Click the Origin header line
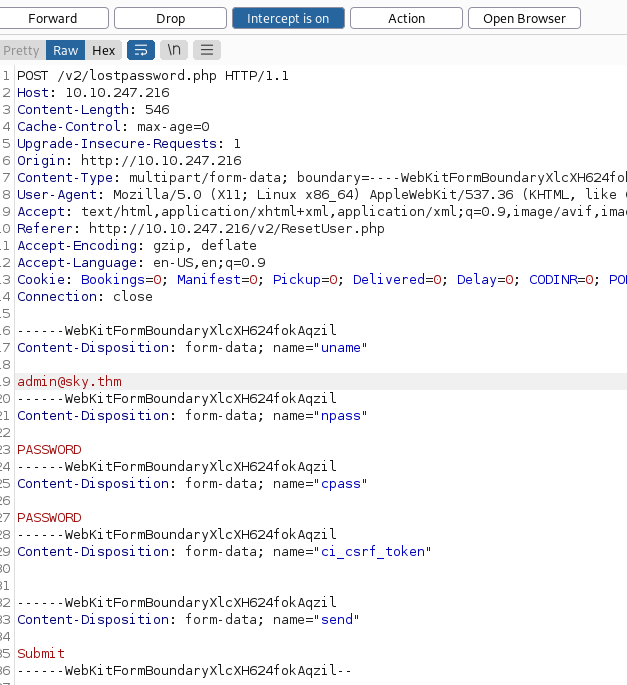Screen dimensions: 627x685 pos(129,161)
